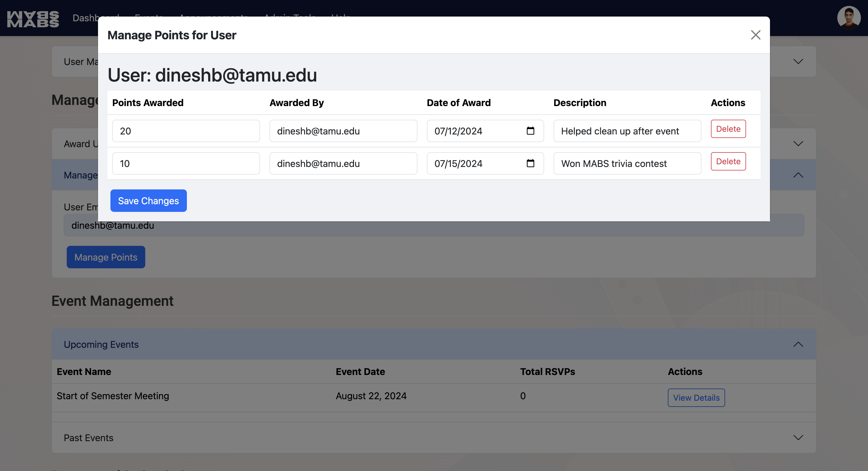Viewport: 868px width, 471px height.
Task: Delete the 'Won MABS trivia contest' entry
Action: click(728, 162)
